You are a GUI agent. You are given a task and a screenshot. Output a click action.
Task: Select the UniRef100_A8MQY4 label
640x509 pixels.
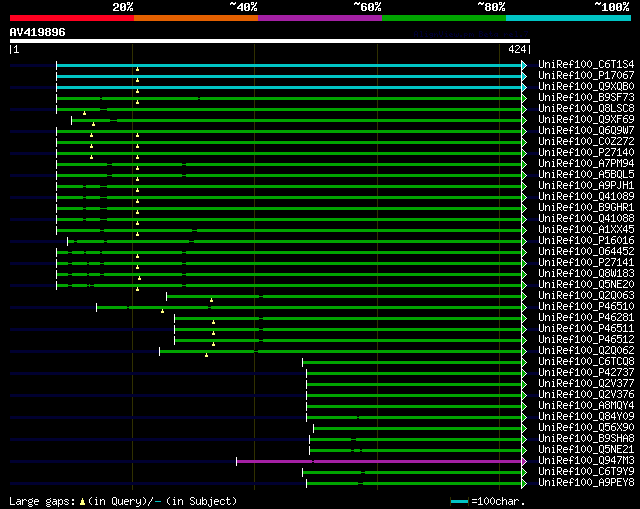point(586,406)
